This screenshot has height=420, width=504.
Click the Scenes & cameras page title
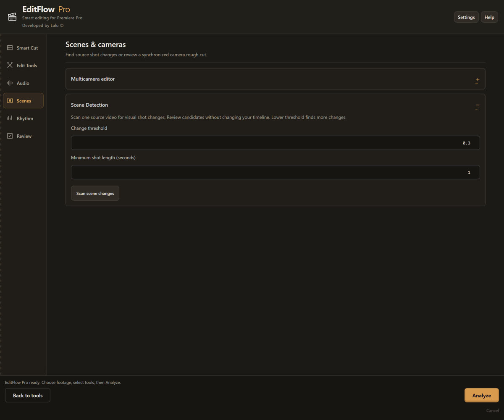96,45
